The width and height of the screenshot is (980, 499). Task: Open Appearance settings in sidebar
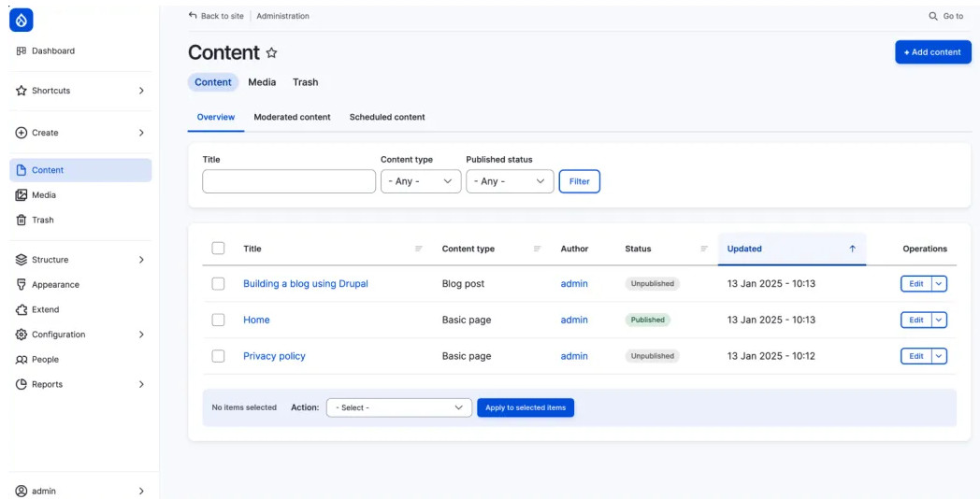[x=54, y=285]
